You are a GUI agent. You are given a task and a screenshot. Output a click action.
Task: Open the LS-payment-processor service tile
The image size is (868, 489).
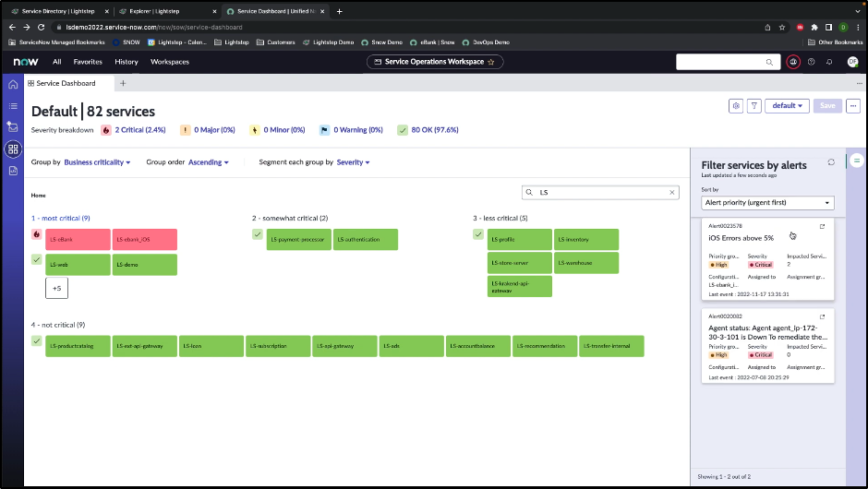(x=298, y=240)
